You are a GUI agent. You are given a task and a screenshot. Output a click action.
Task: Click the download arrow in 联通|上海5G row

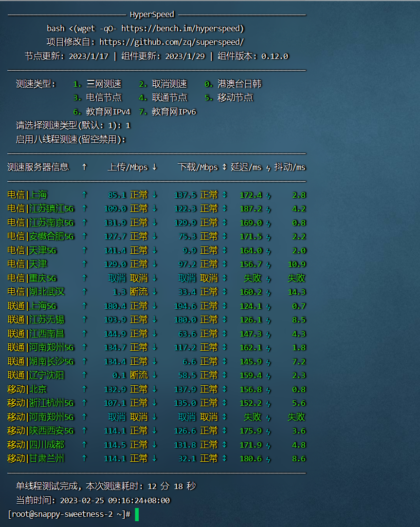pos(154,306)
